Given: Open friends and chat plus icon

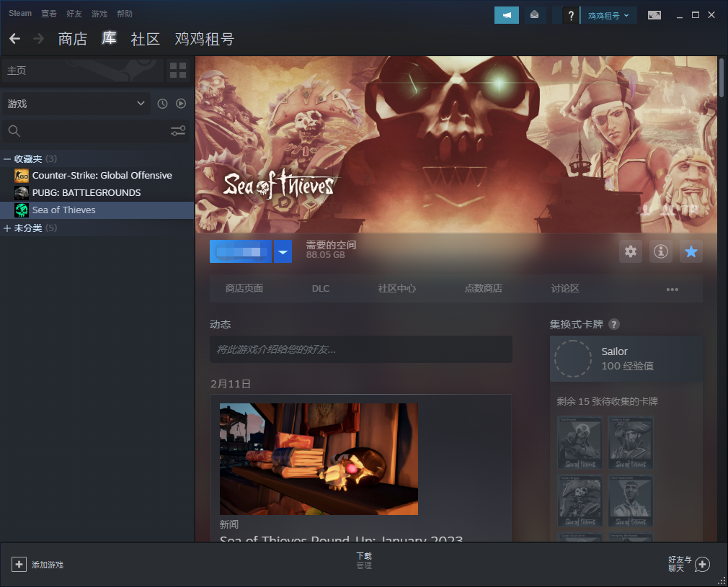Looking at the screenshot, I should (702, 564).
